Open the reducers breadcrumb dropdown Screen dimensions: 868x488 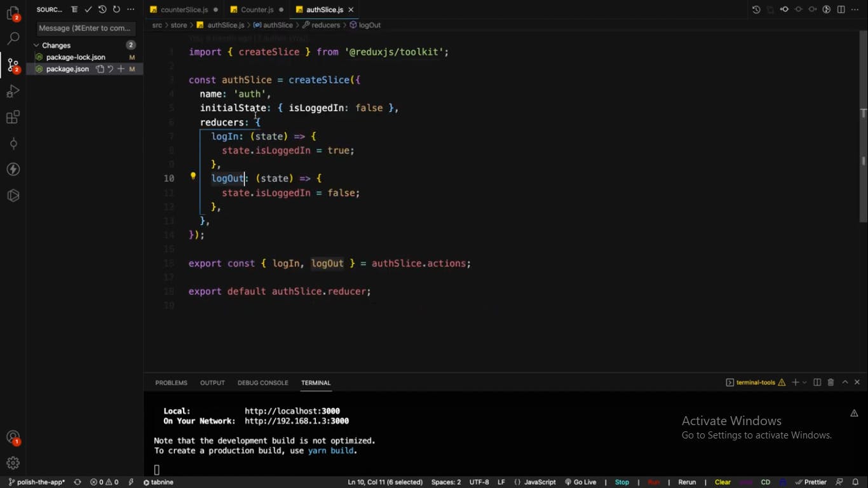pos(321,25)
